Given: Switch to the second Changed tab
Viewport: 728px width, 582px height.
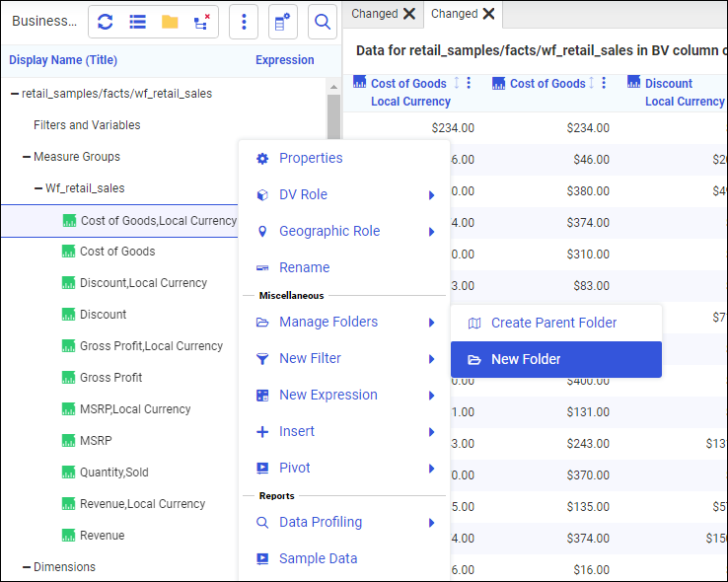Looking at the screenshot, I should [x=454, y=14].
